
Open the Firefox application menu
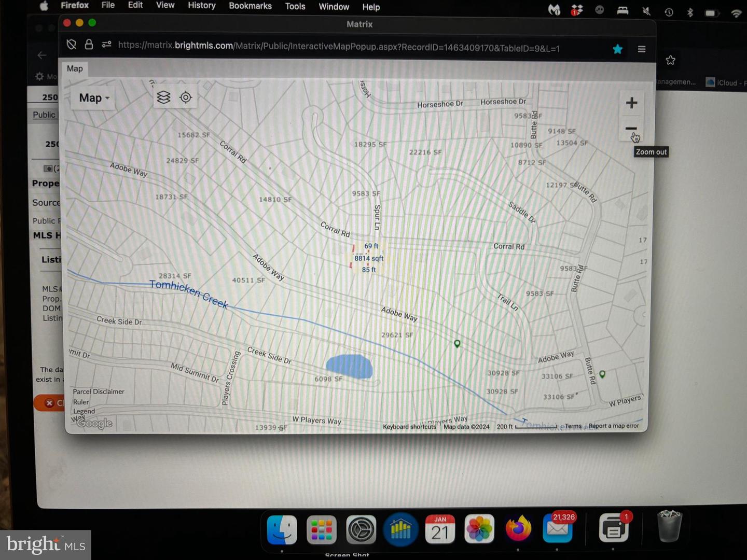[x=75, y=5]
